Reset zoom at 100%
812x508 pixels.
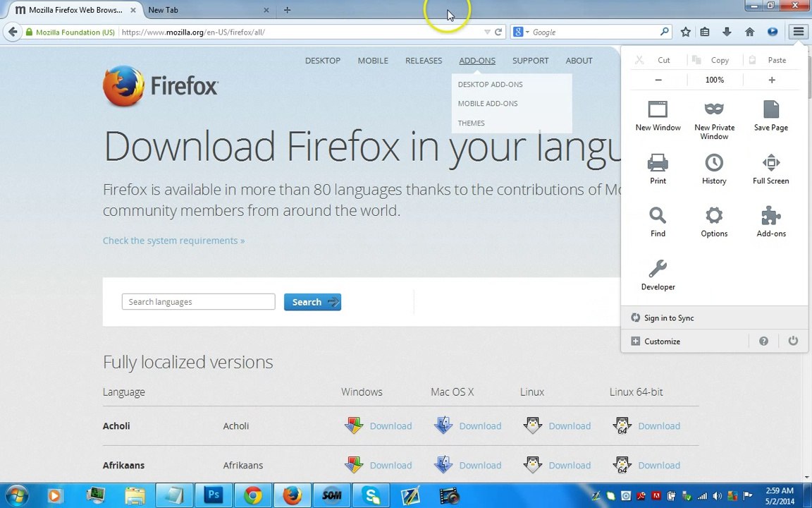(x=715, y=80)
